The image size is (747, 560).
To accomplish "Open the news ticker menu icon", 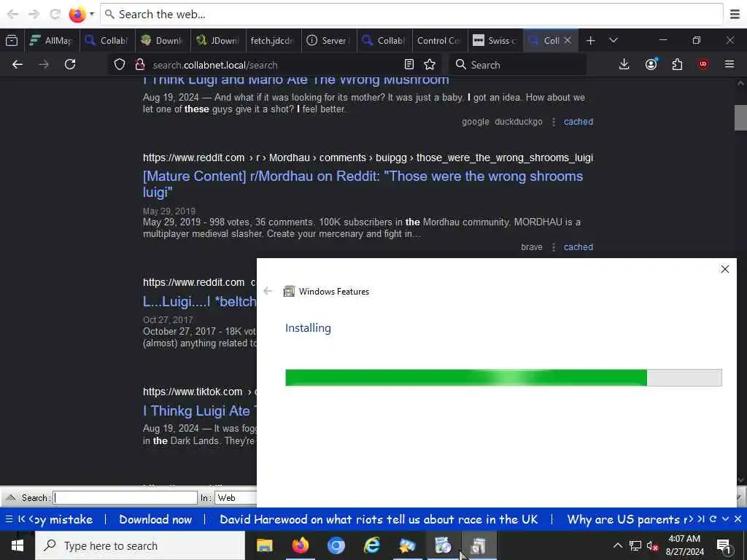I will point(9,519).
